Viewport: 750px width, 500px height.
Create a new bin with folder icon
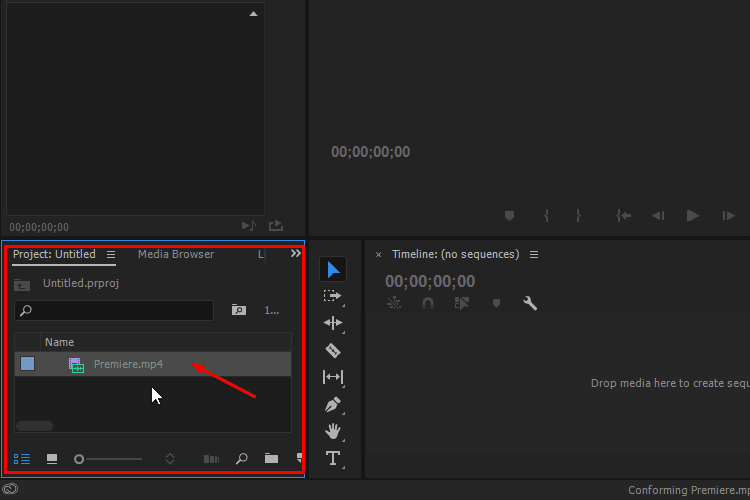click(x=271, y=458)
